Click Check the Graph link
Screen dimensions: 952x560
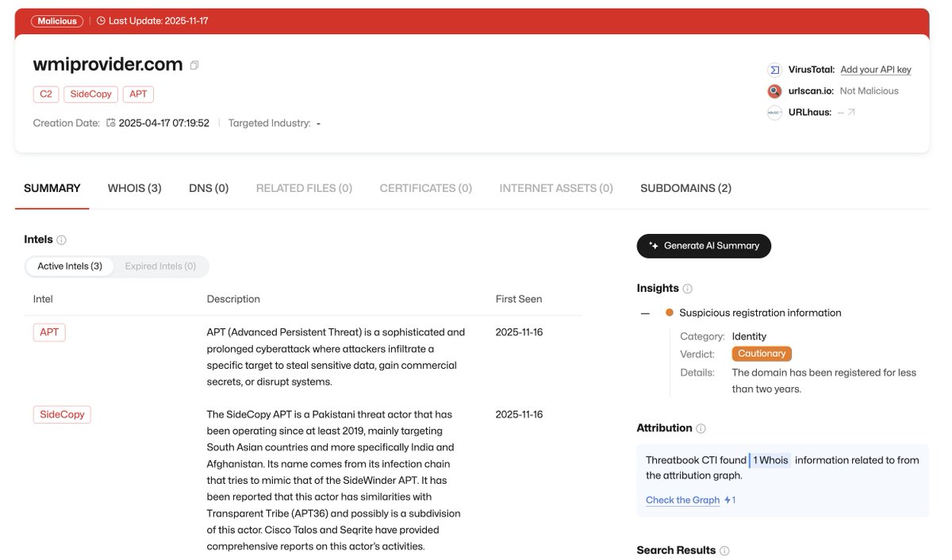tap(683, 501)
